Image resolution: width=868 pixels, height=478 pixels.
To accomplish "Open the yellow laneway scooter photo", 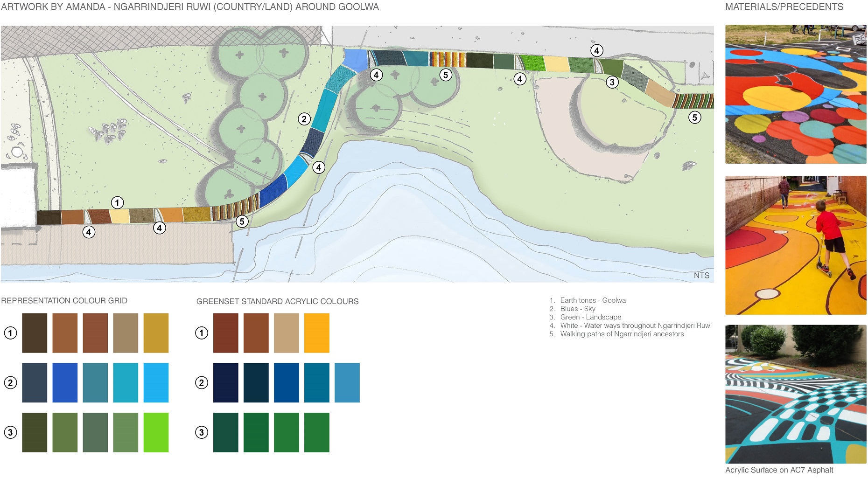I will pyautogui.click(x=796, y=245).
